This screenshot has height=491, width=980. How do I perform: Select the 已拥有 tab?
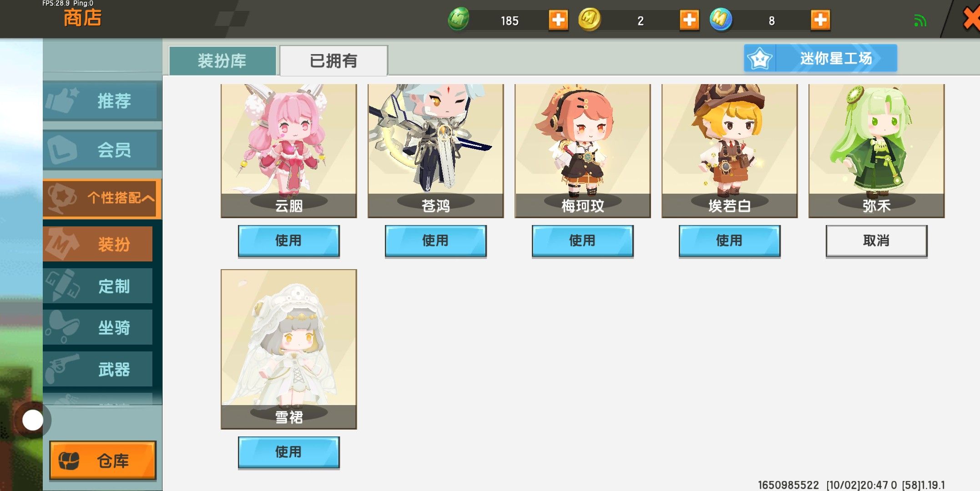[x=333, y=60]
